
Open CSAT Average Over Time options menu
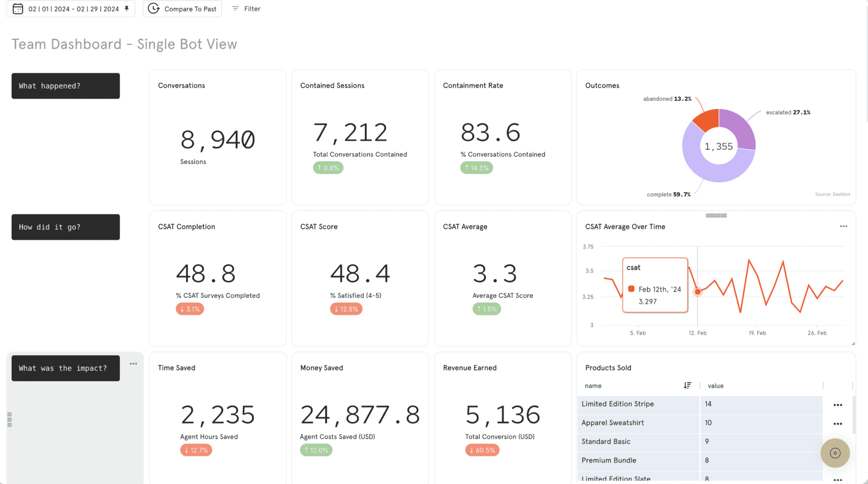[x=843, y=226]
